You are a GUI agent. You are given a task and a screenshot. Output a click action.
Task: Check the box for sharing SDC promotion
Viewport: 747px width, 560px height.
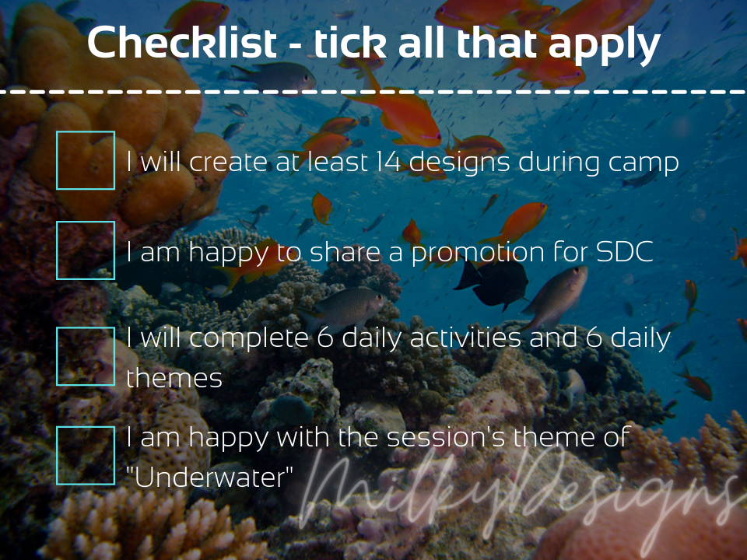tap(86, 250)
